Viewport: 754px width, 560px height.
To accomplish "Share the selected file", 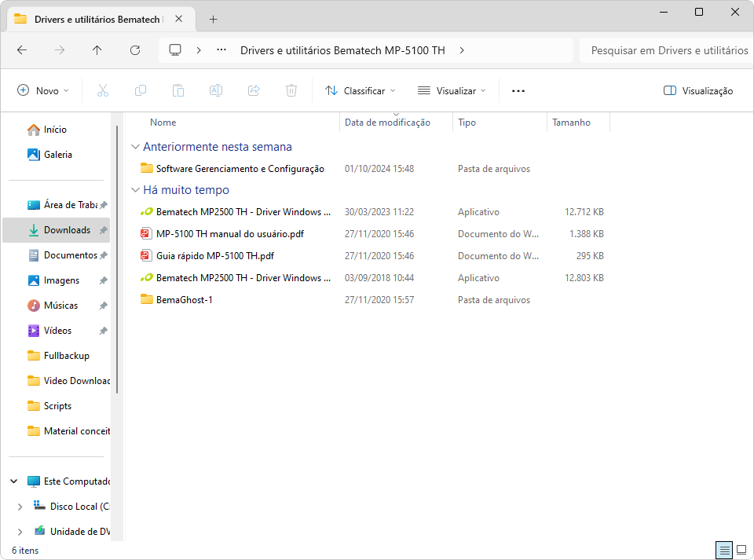I will [x=254, y=90].
